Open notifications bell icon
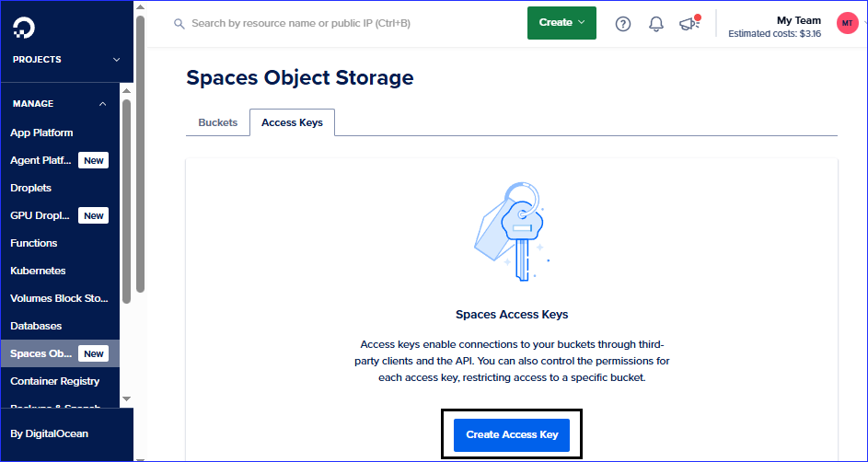The image size is (868, 462). [x=656, y=24]
